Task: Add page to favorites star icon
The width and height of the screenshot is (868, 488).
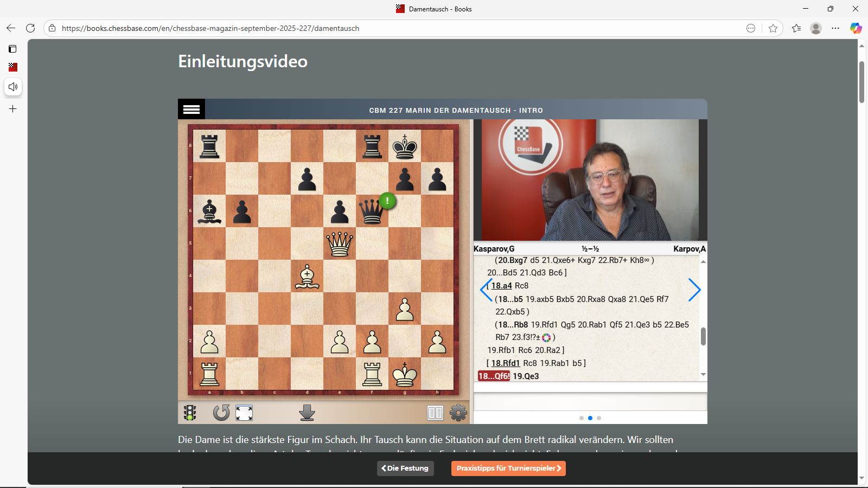Action: [773, 28]
